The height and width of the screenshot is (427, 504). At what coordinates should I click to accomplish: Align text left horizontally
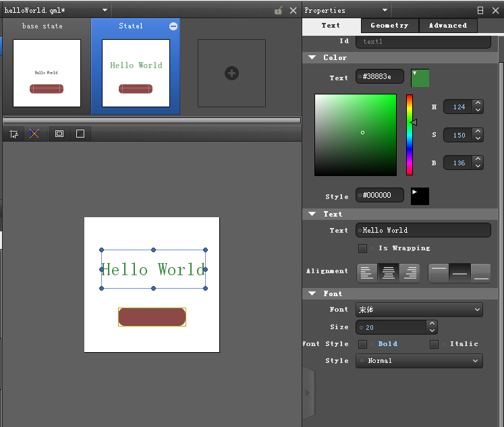[367, 273]
